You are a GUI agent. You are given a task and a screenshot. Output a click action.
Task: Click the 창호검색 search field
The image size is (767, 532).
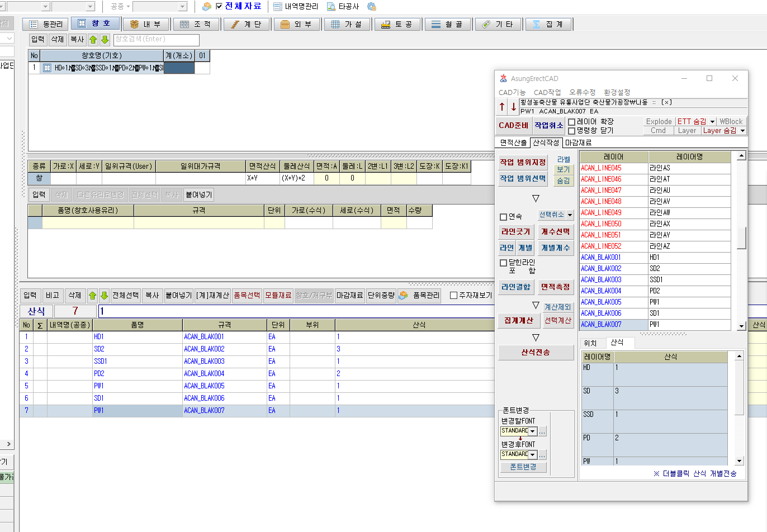click(157, 40)
